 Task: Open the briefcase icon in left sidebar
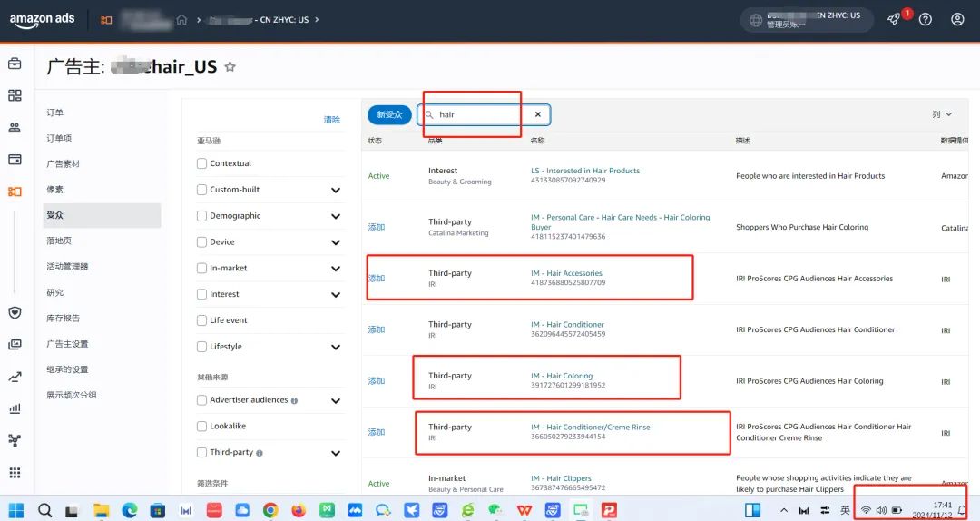coord(15,64)
